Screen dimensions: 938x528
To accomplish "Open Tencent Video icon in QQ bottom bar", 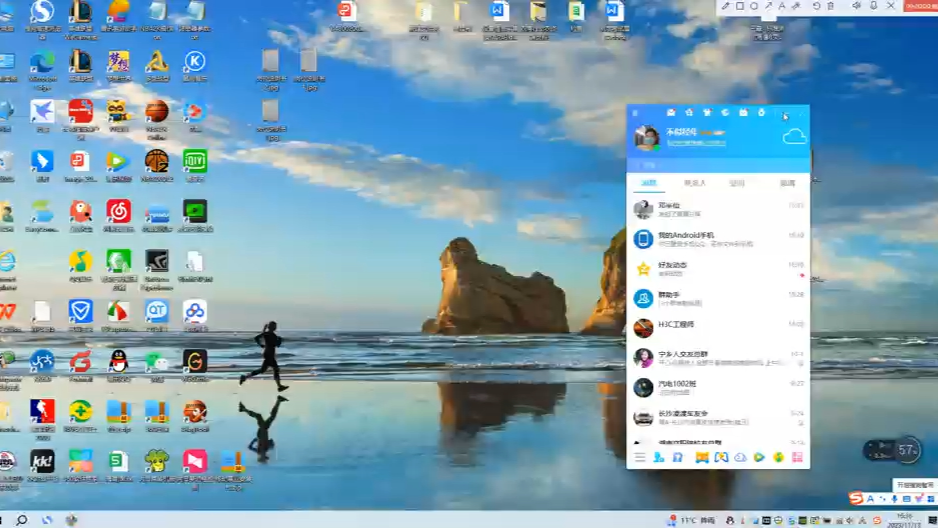I will [759, 457].
